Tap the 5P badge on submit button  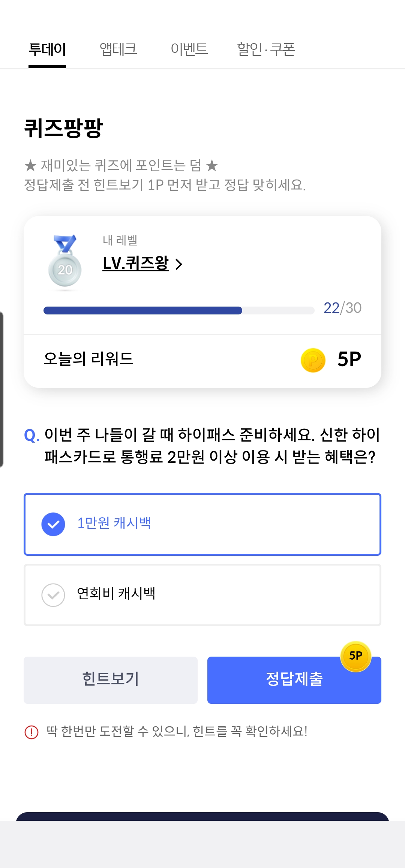(x=355, y=656)
